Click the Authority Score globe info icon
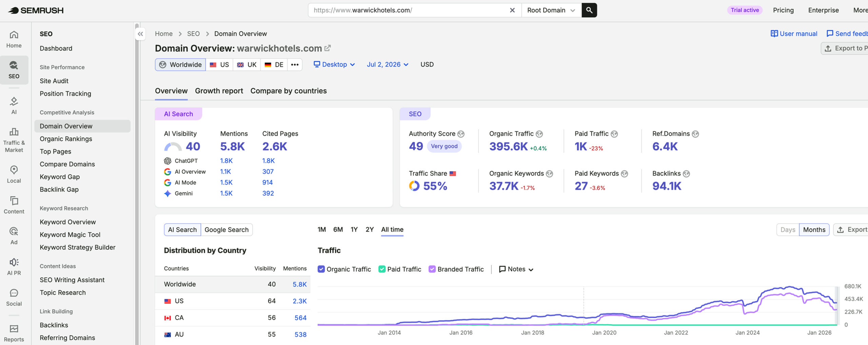This screenshot has height=345, width=868. (461, 134)
